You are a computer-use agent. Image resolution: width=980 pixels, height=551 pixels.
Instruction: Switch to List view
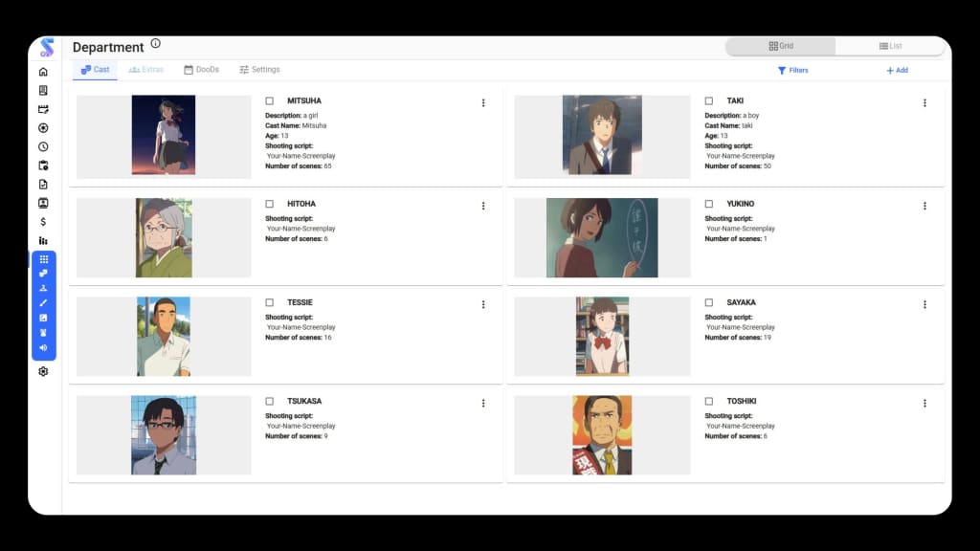[x=891, y=45]
